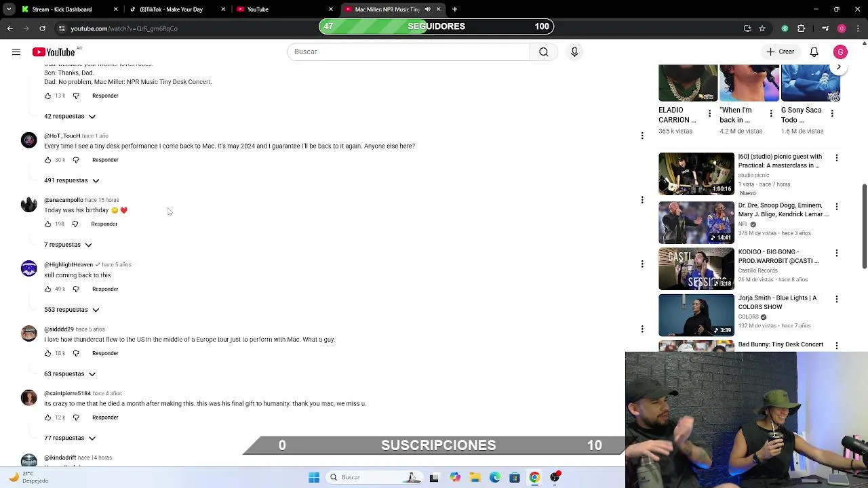
Task: Go to the YouTube home logo
Action: (x=54, y=52)
